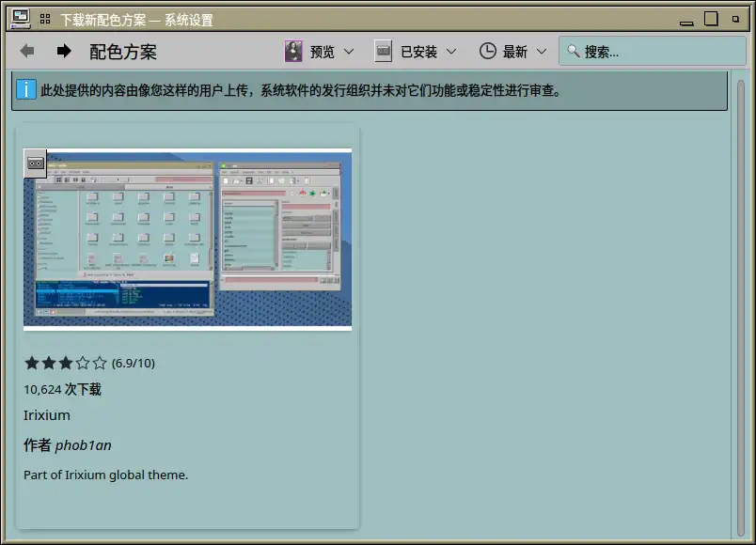756x545 pixels.
Task: Click the four-dot grid icon in title bar
Action: pos(45,19)
